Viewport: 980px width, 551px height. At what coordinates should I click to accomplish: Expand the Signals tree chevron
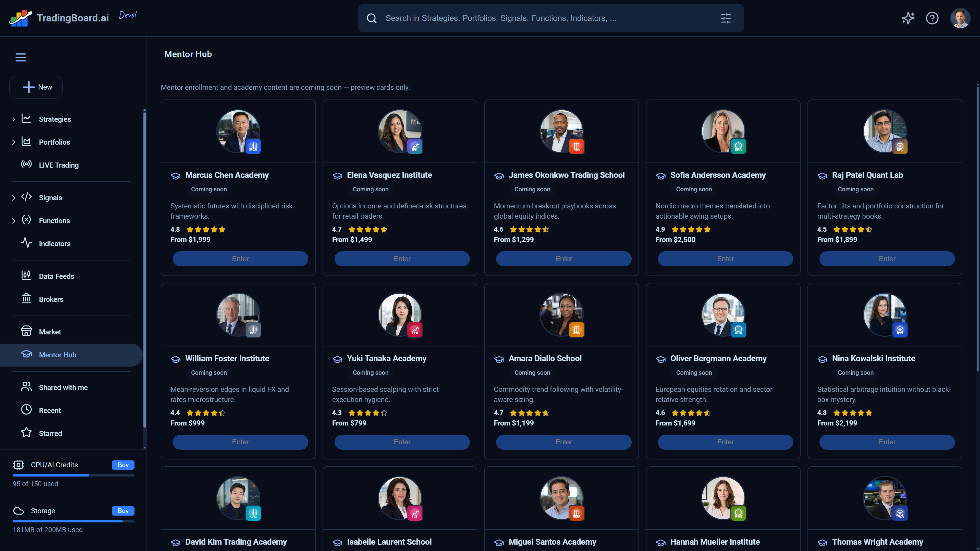(14, 198)
